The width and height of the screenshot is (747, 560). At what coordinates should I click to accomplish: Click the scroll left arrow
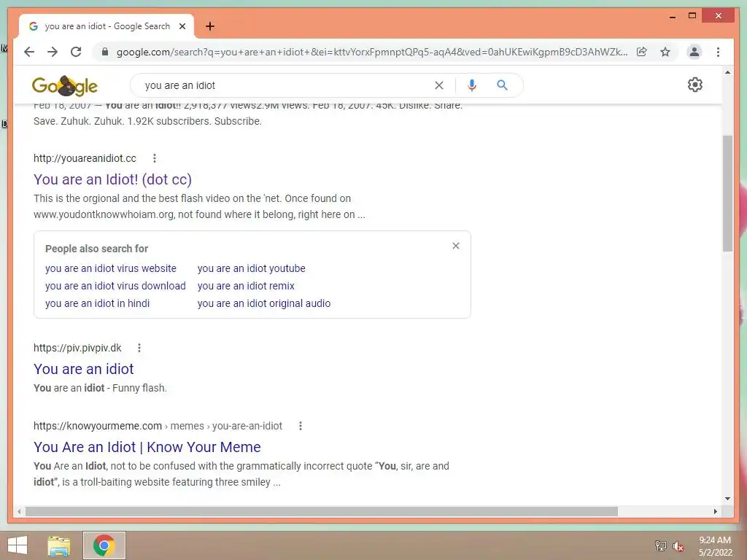click(x=18, y=511)
